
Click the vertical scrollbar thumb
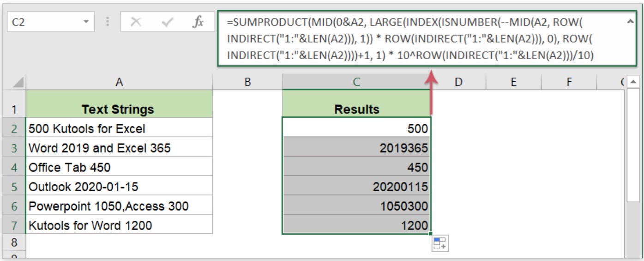click(x=633, y=146)
